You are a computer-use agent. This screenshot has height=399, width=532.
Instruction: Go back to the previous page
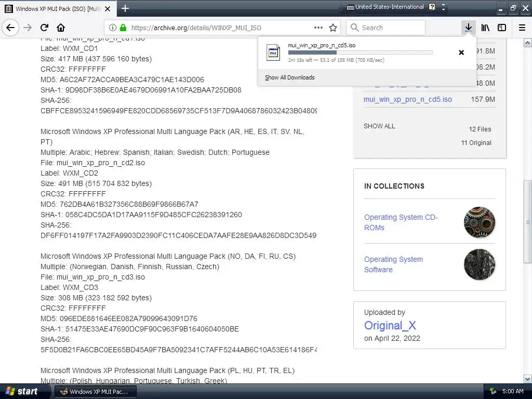10,28
